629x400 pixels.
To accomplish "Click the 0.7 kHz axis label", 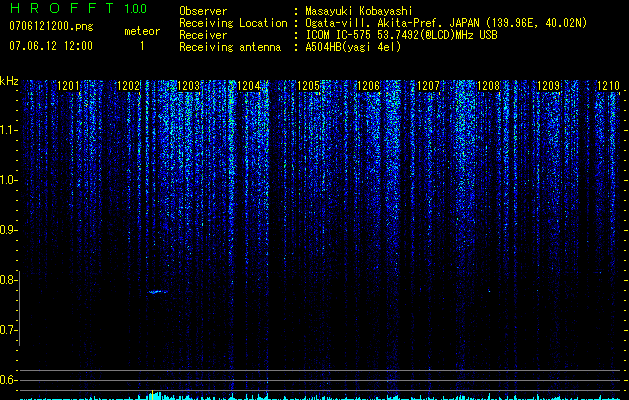I will pyautogui.click(x=8, y=330).
